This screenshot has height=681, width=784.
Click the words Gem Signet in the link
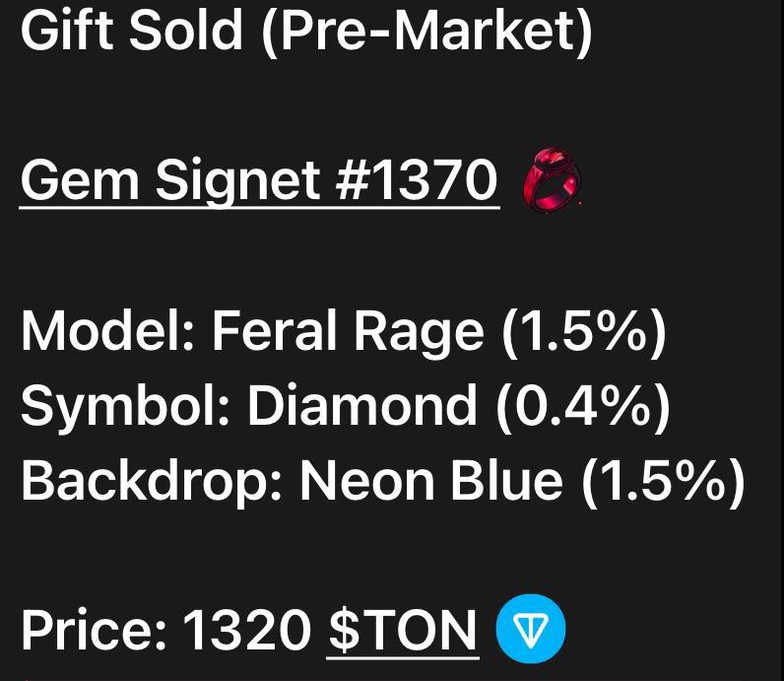click(x=170, y=181)
